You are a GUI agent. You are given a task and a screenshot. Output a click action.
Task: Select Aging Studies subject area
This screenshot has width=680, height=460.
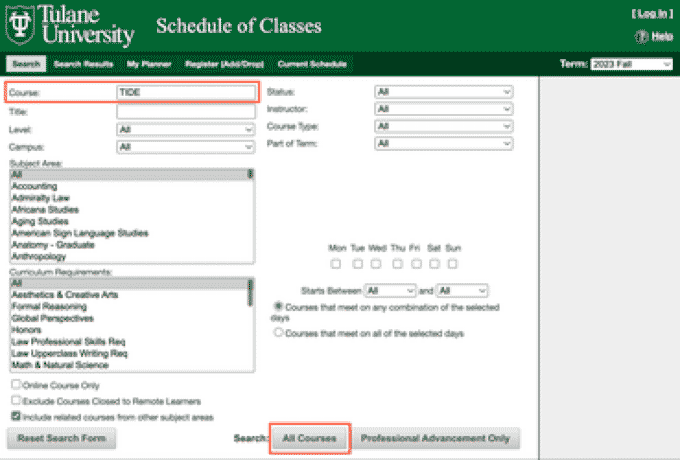pyautogui.click(x=129, y=222)
